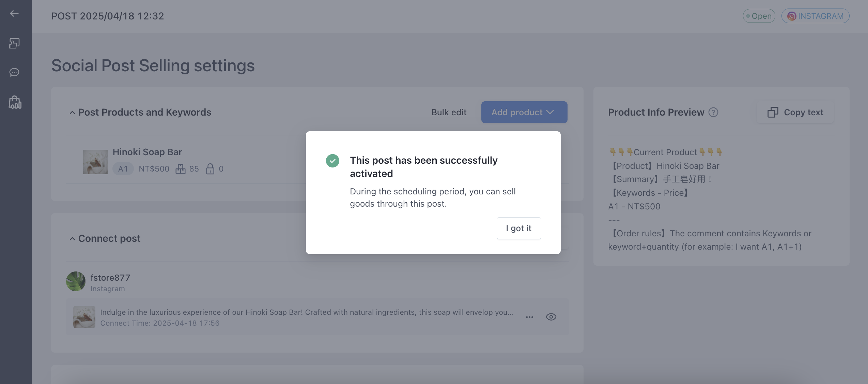Click the post caption starting with Indulge
This screenshot has width=868, height=384.
click(307, 312)
